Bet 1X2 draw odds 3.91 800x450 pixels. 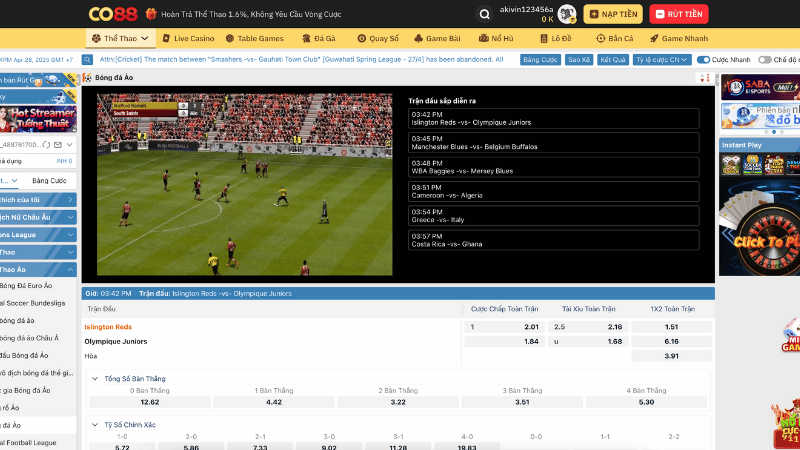(671, 356)
